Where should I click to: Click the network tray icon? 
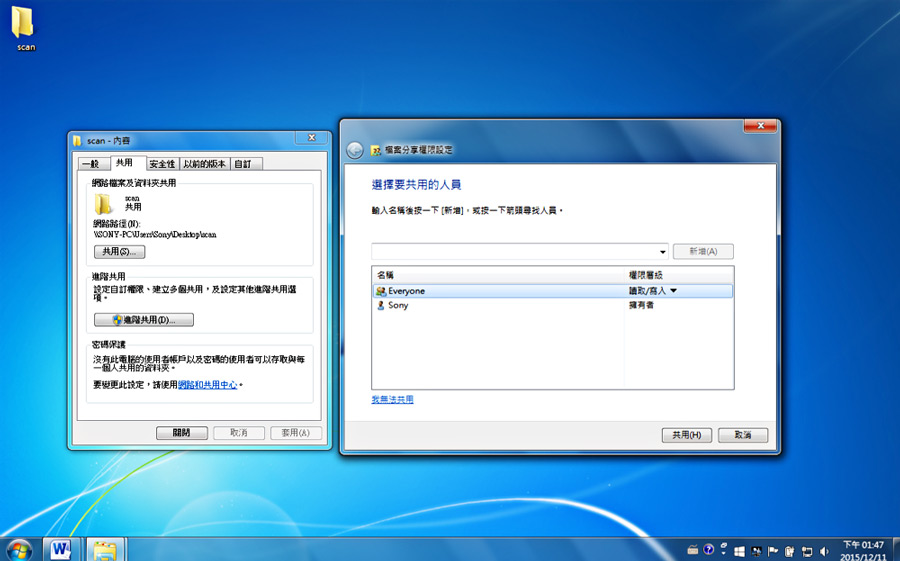coord(807,552)
